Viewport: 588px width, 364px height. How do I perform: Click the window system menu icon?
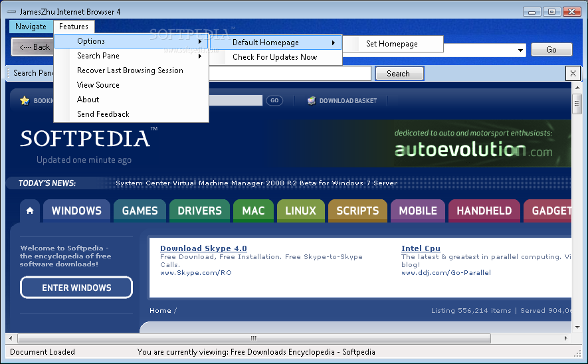click(x=11, y=11)
